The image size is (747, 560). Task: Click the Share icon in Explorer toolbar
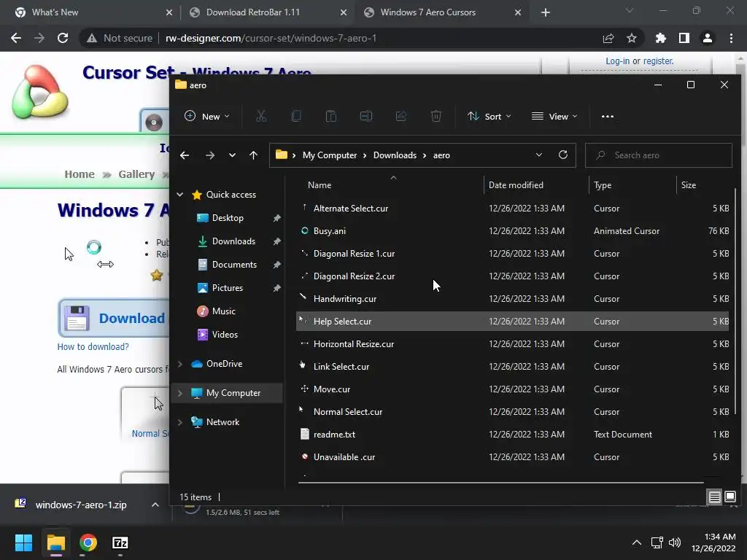(401, 116)
